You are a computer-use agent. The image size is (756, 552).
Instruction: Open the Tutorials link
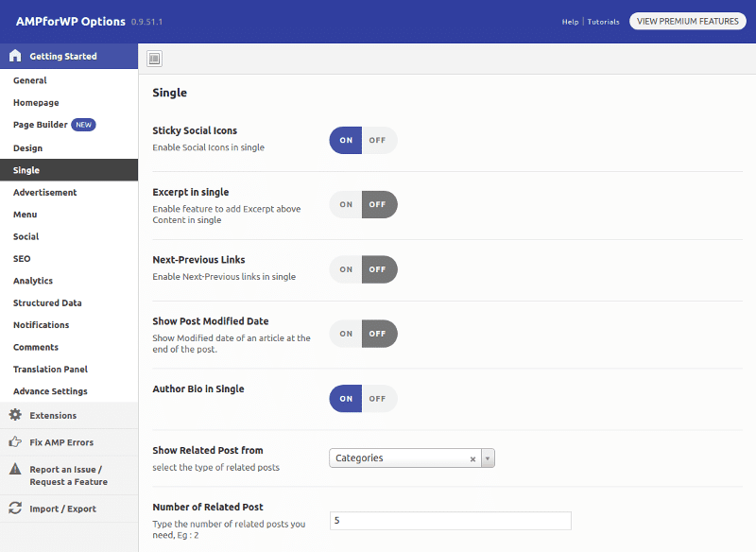(603, 22)
